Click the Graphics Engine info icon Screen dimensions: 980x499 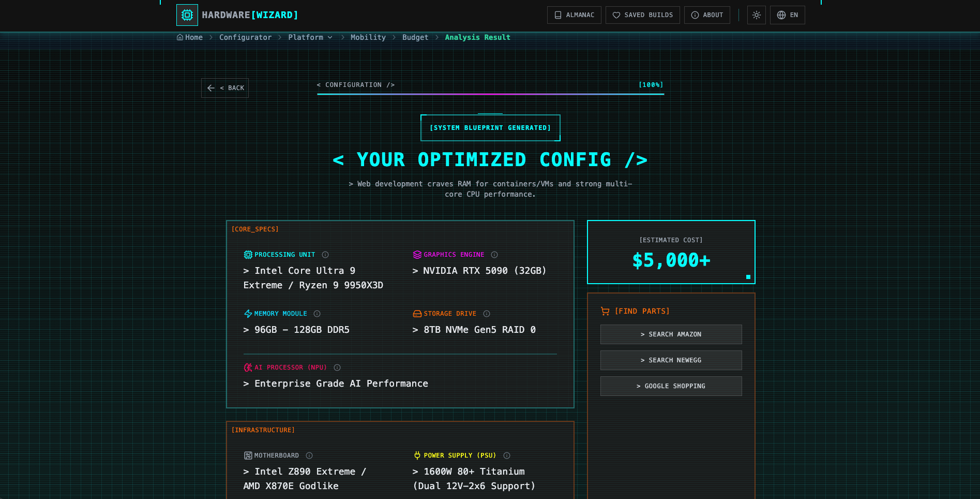[x=494, y=255]
